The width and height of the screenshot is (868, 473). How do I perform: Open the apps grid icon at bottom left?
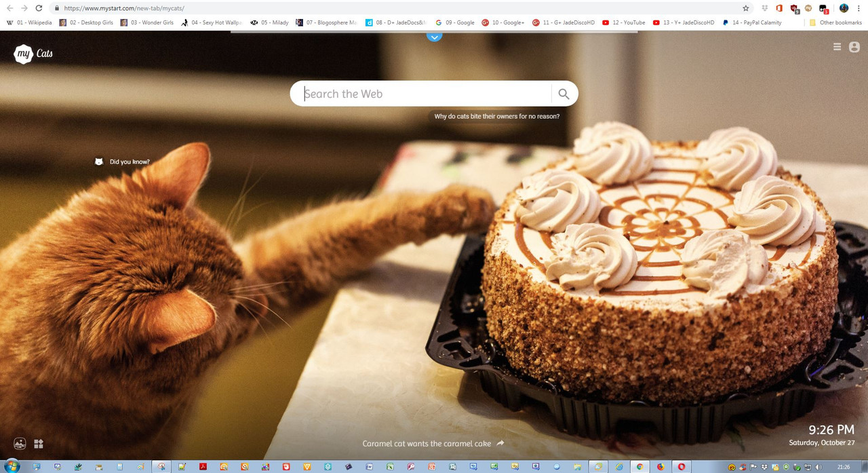pyautogui.click(x=39, y=444)
